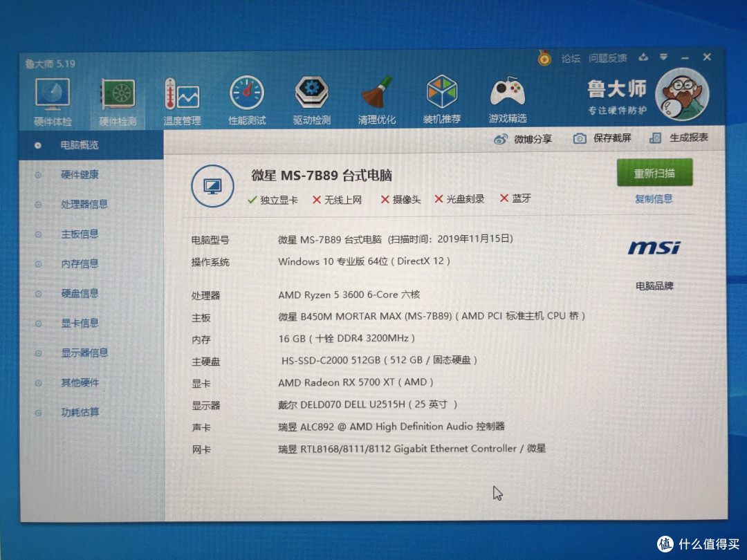Share via 微博分享
Screen dimensions: 747x560
(x=523, y=139)
